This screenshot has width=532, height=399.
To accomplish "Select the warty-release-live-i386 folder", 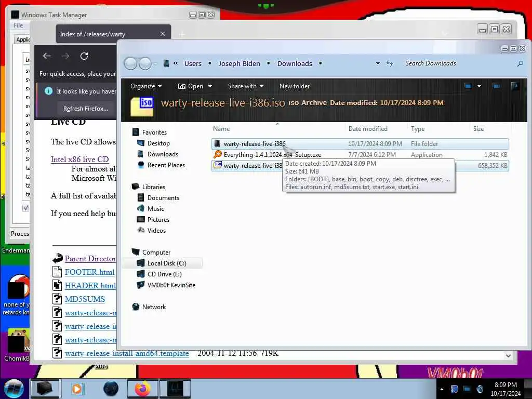I will point(360,144).
